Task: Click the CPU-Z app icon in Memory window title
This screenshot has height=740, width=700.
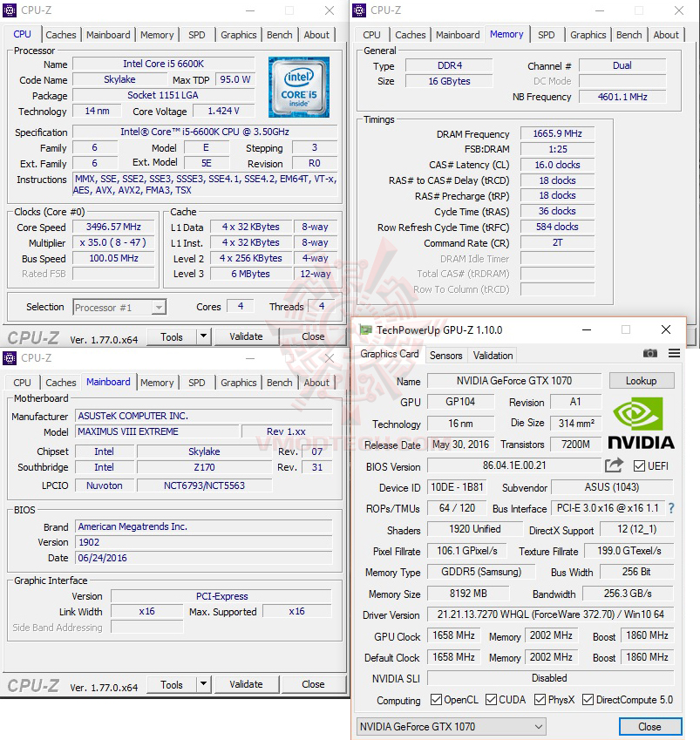Action: tap(359, 10)
